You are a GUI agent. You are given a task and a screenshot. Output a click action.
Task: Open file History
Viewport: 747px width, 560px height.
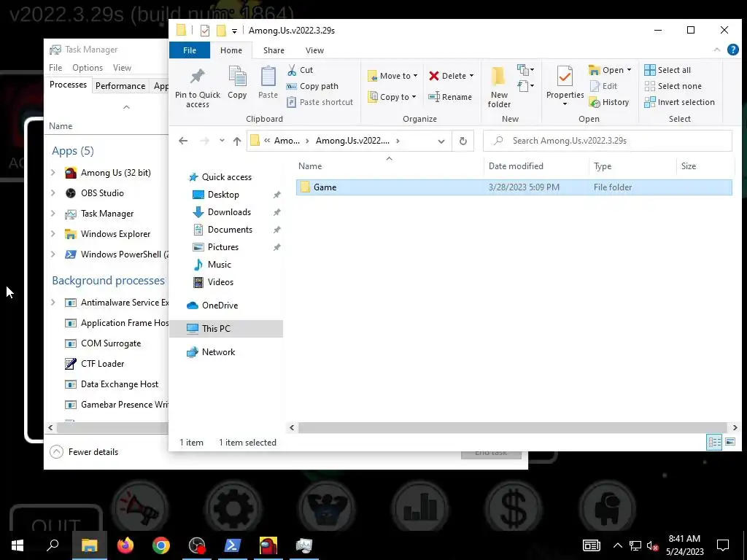609,102
